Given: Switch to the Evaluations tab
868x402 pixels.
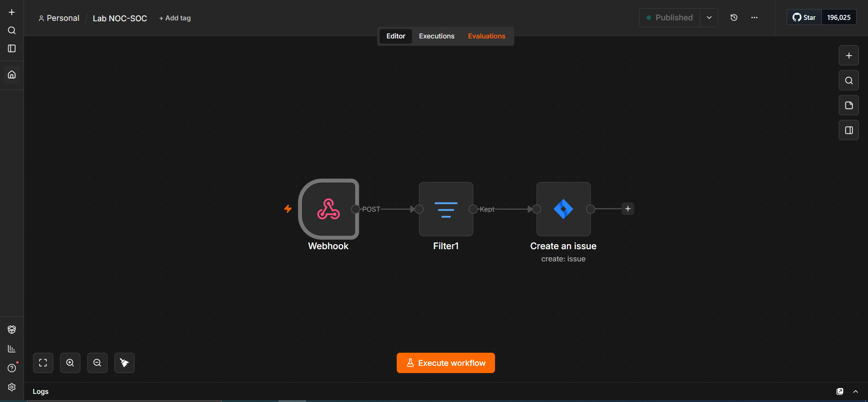Looking at the screenshot, I should (x=486, y=36).
